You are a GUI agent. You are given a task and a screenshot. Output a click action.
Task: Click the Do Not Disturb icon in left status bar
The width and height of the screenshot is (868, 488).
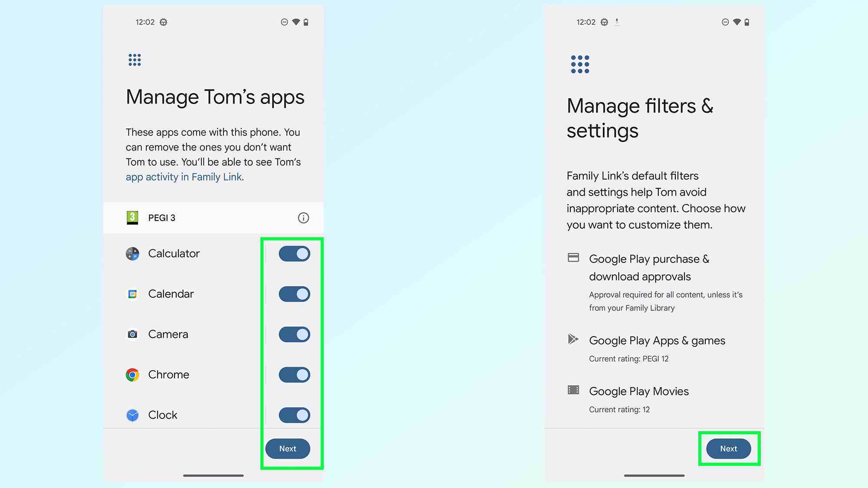point(284,22)
